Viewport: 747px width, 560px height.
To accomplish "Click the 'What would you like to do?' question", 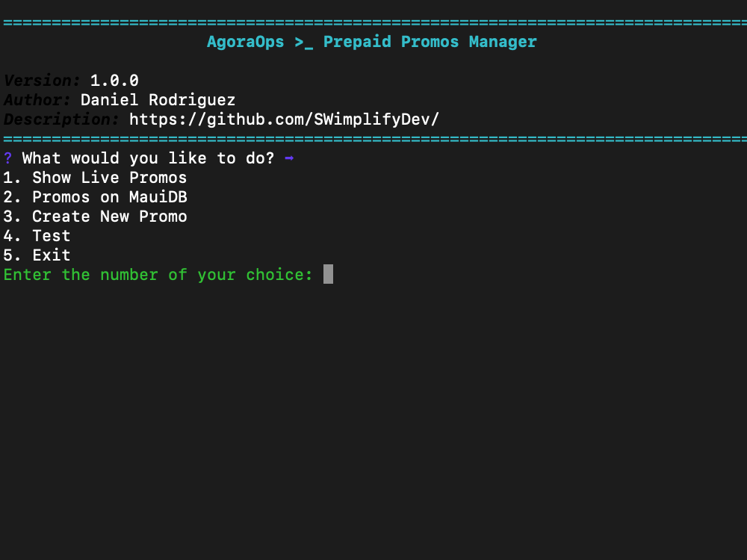I will click(x=148, y=158).
